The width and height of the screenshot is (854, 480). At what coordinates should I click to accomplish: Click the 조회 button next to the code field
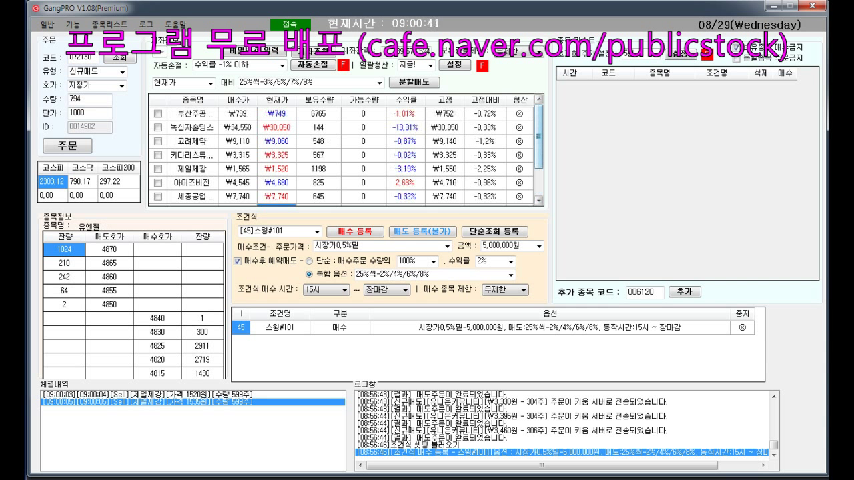tap(120, 57)
